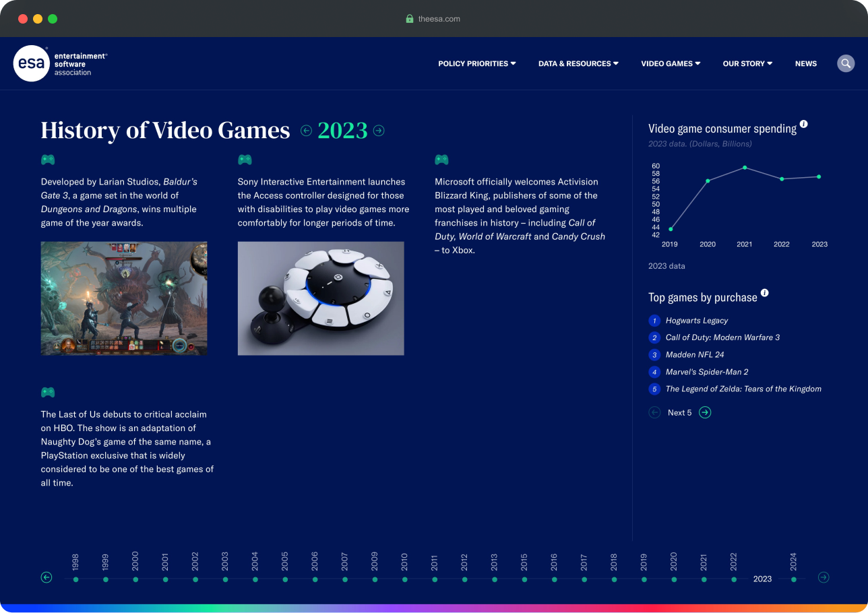The width and height of the screenshot is (868, 613).
Task: Jump to 2011 on the timeline
Action: click(435, 568)
